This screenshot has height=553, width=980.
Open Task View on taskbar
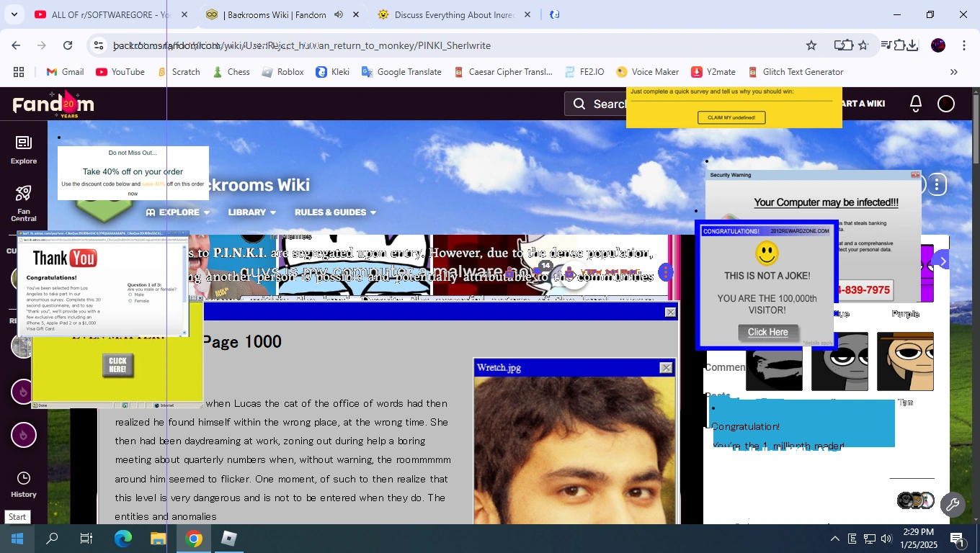pyautogui.click(x=86, y=539)
